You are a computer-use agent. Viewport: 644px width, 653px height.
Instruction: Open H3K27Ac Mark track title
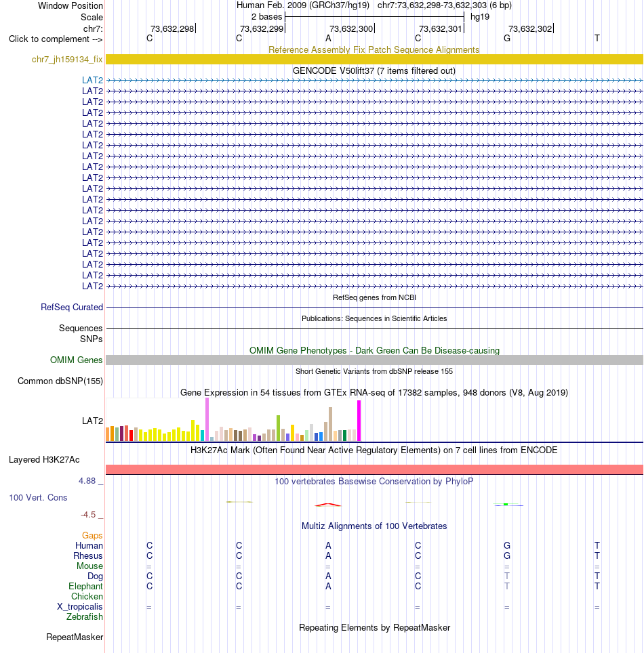click(374, 450)
